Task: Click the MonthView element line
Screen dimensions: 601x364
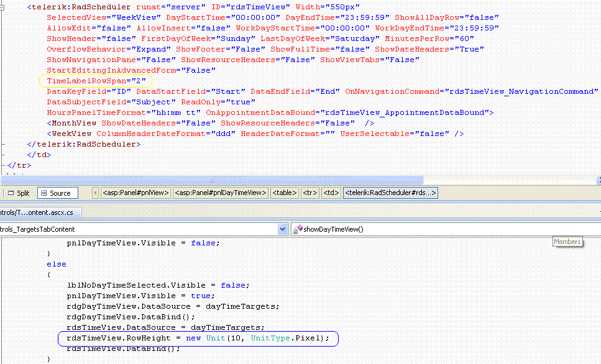Action: tap(211, 124)
